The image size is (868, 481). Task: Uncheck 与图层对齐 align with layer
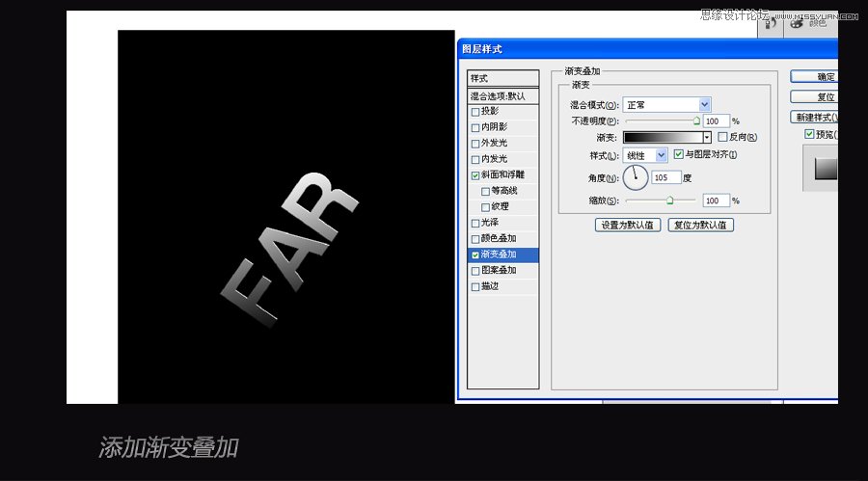pyautogui.click(x=678, y=154)
